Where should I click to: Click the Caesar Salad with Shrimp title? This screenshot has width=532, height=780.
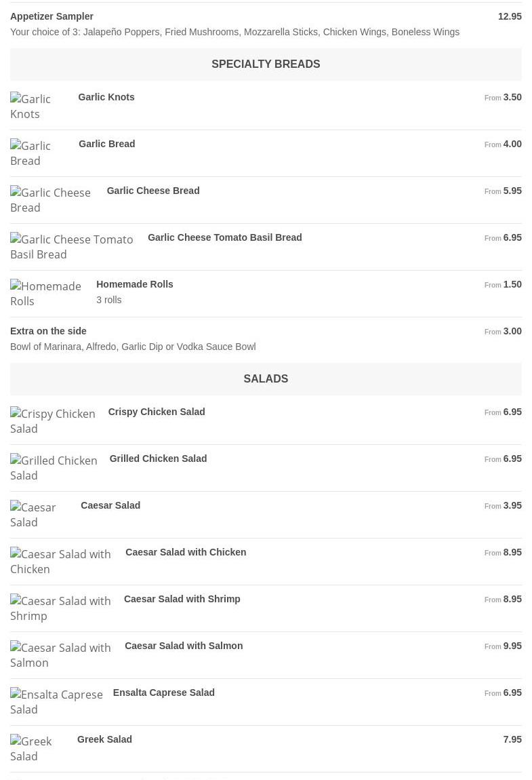pos(182,599)
